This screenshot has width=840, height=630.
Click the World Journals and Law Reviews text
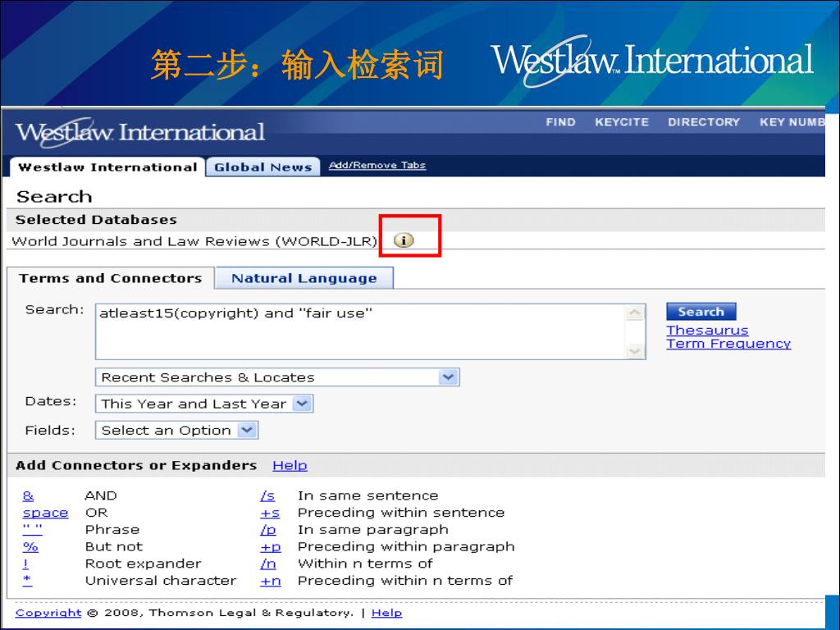[x=194, y=241]
